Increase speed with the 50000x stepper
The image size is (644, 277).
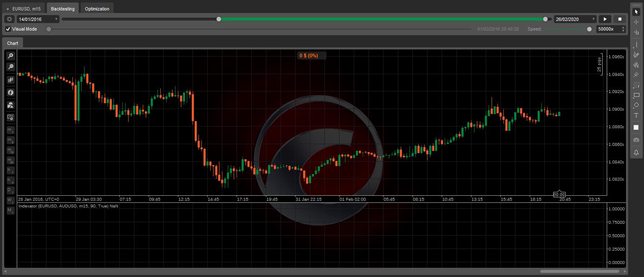(x=623, y=27)
